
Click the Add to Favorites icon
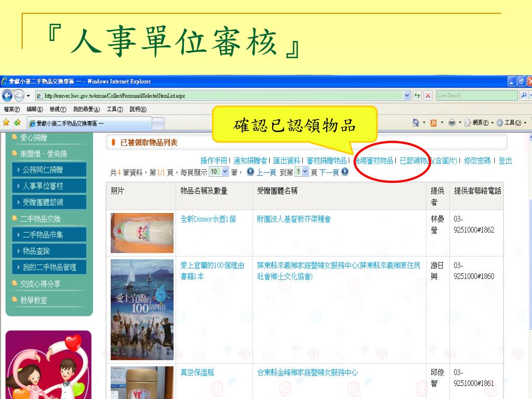[17, 123]
